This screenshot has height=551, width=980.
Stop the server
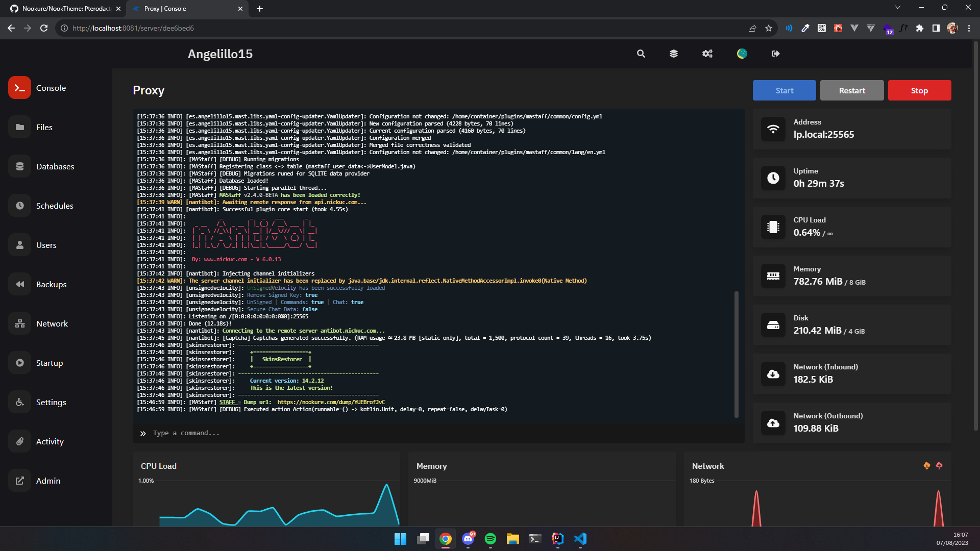click(x=919, y=90)
